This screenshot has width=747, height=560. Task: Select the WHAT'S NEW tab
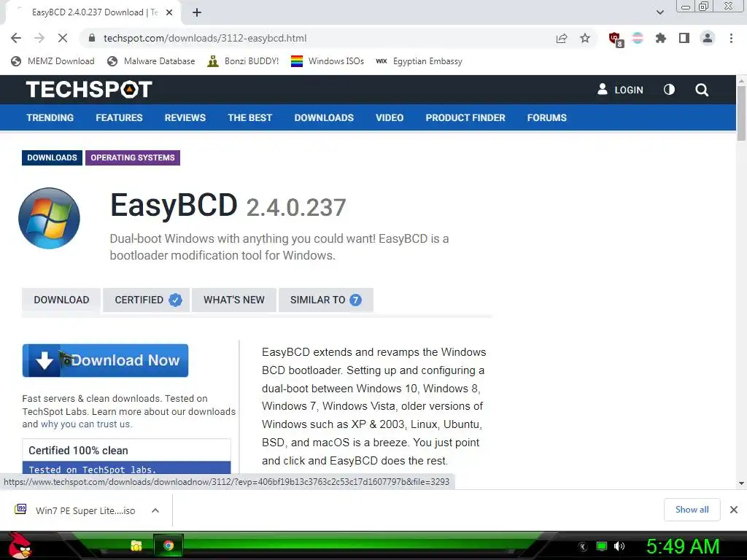[234, 300]
